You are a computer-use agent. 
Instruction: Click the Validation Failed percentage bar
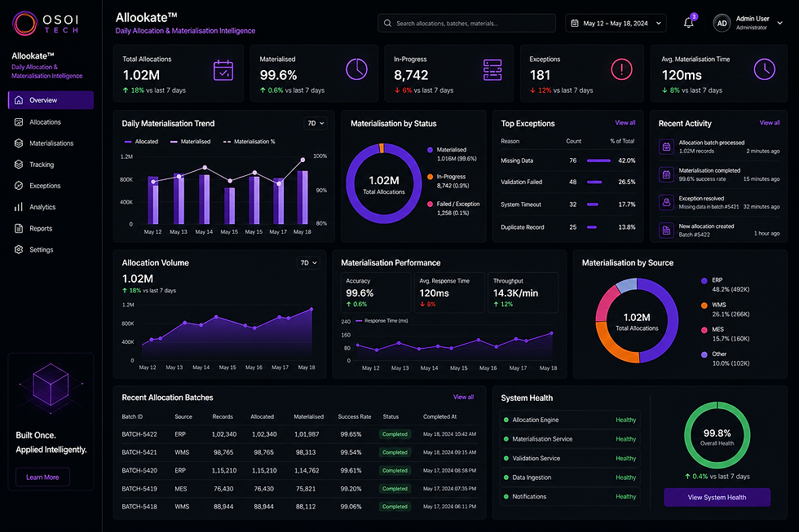pos(594,182)
